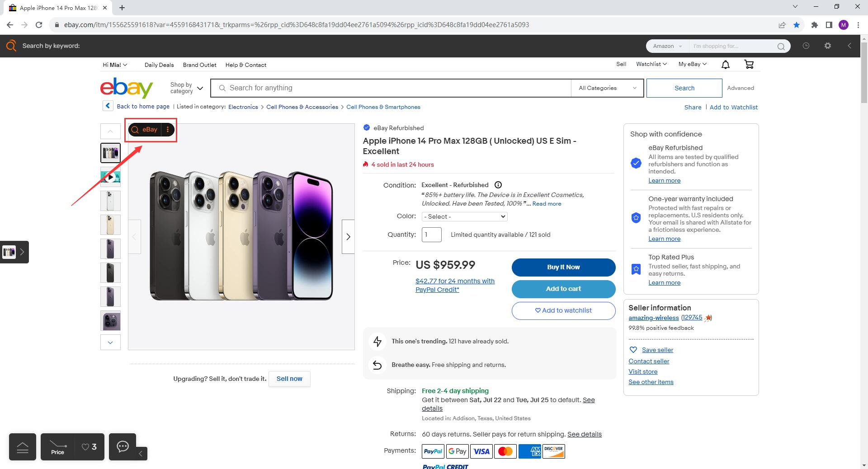
Task: Show the next product image
Action: pos(348,237)
